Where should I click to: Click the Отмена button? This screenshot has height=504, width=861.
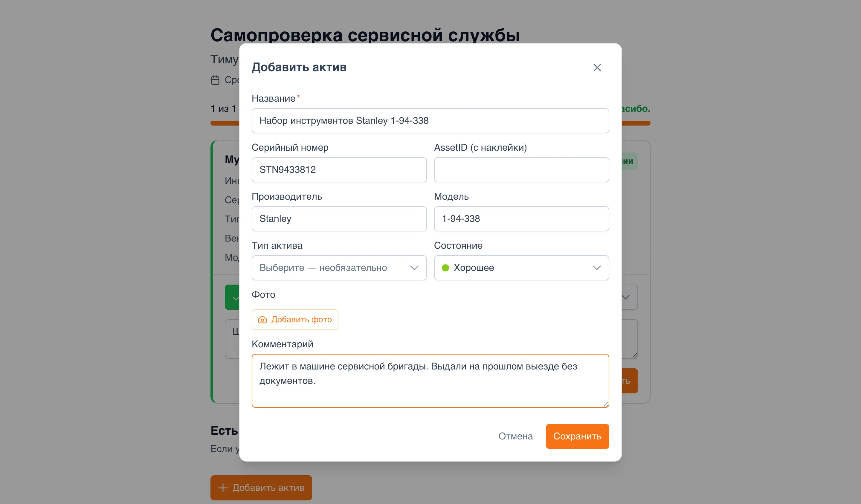click(x=515, y=436)
